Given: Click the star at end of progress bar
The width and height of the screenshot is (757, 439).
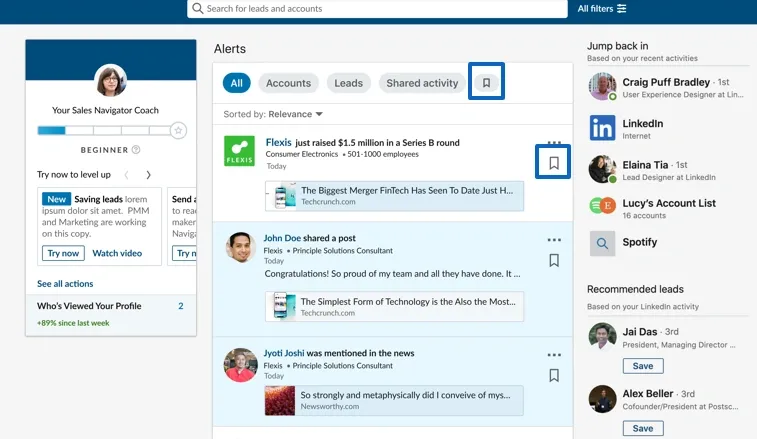Looking at the screenshot, I should [x=178, y=130].
